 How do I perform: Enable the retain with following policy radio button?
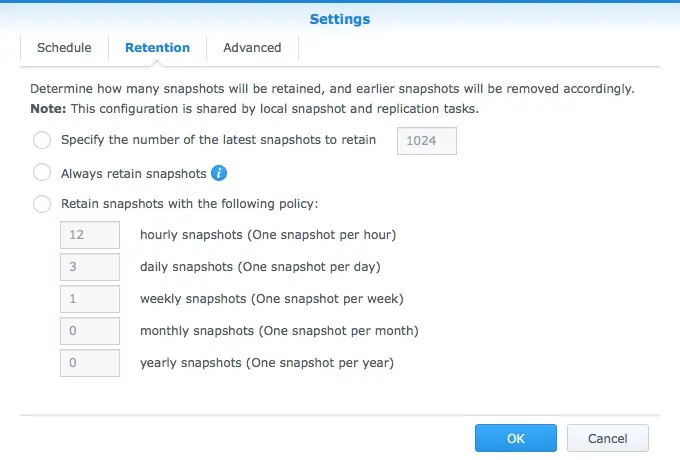click(42, 204)
